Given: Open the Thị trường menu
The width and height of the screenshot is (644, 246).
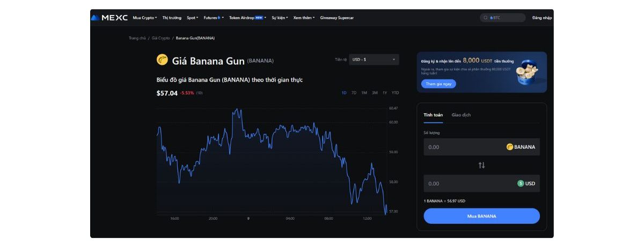Looking at the screenshot, I should pyautogui.click(x=172, y=18).
